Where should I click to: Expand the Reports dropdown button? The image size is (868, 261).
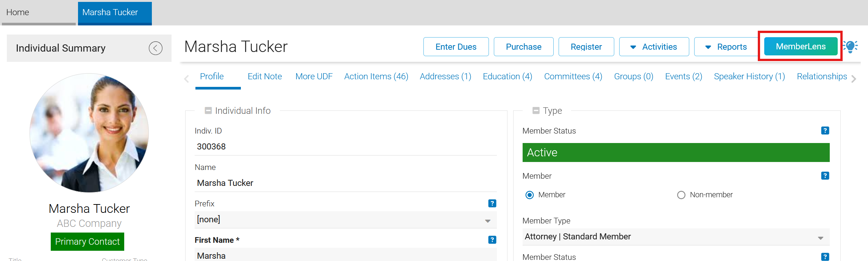pos(726,47)
